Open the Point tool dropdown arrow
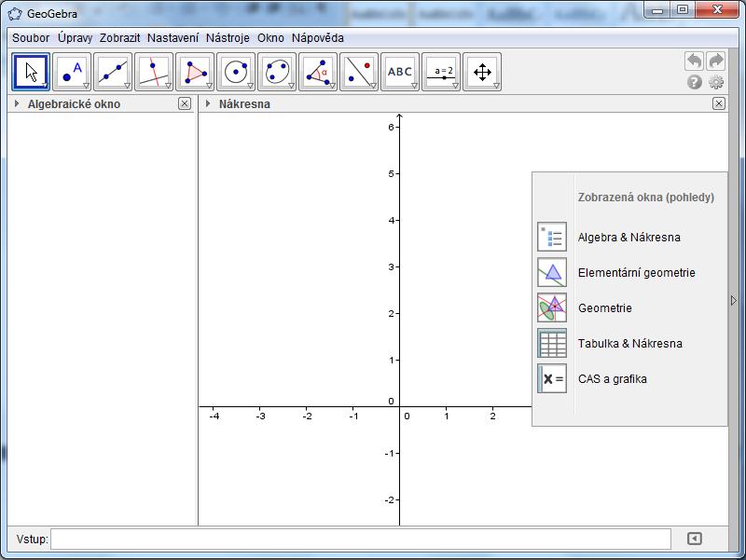This screenshot has height=560, width=746. coord(86,86)
